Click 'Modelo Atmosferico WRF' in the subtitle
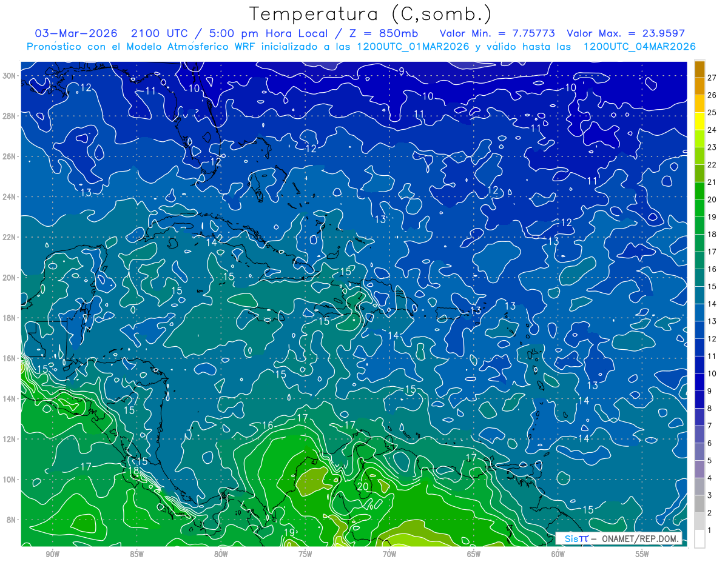This screenshot has height=562, width=728. tap(191, 47)
